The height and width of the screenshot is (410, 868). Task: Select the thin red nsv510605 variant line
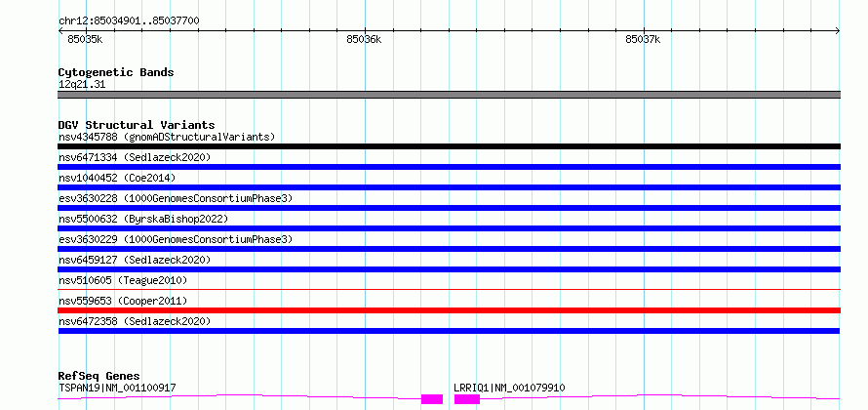click(x=449, y=289)
